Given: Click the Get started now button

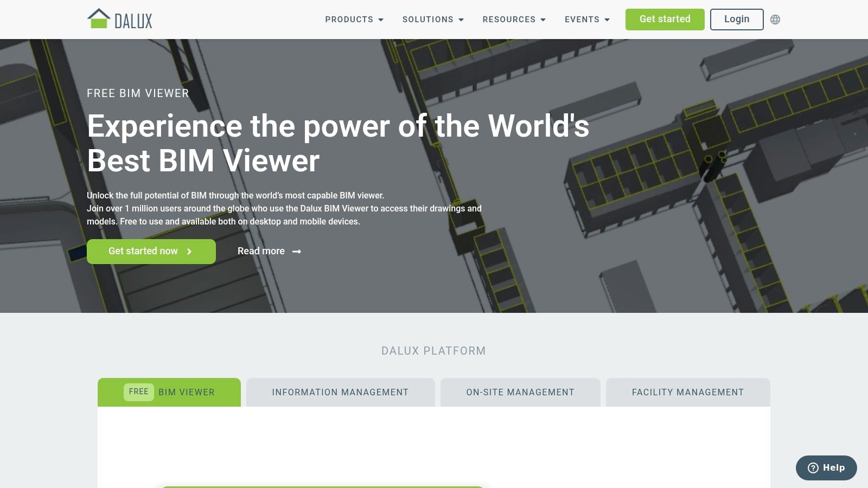Looking at the screenshot, I should (x=151, y=252).
